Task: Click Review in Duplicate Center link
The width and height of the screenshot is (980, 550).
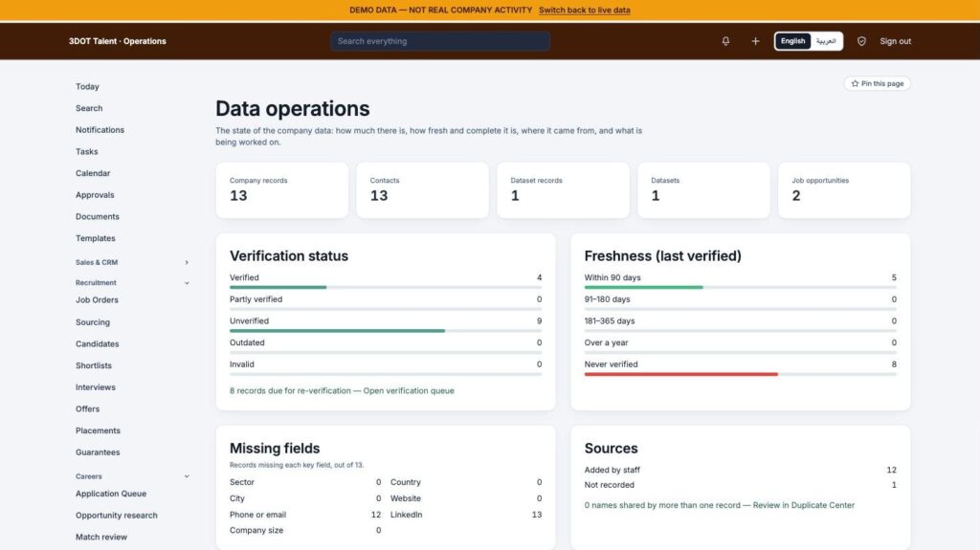Action: coord(803,505)
